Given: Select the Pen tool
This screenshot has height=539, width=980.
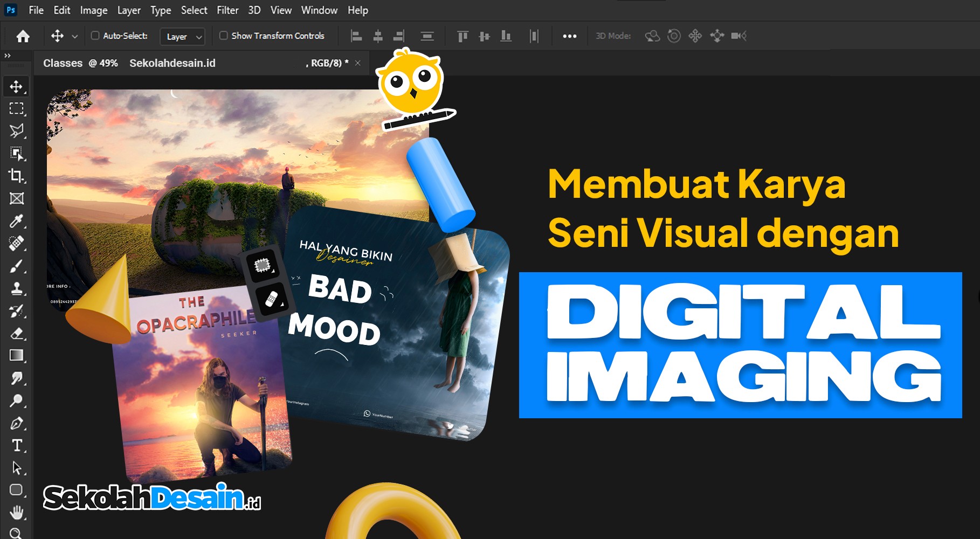Looking at the screenshot, I should [x=16, y=423].
